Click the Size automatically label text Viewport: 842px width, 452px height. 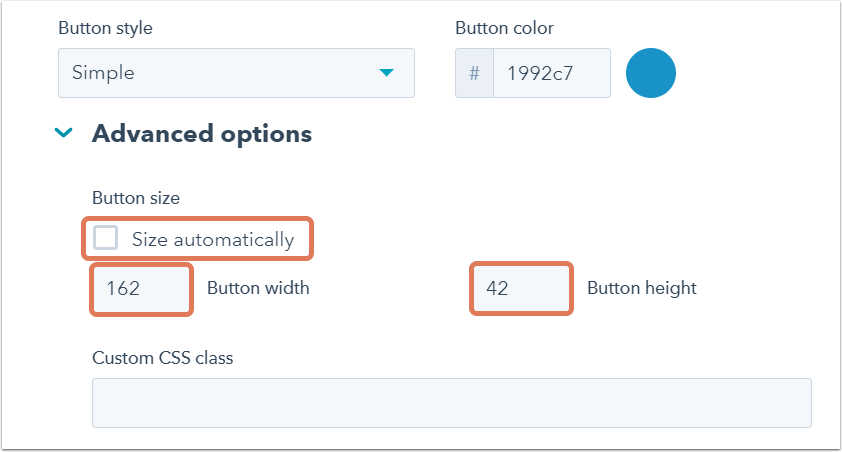[213, 239]
